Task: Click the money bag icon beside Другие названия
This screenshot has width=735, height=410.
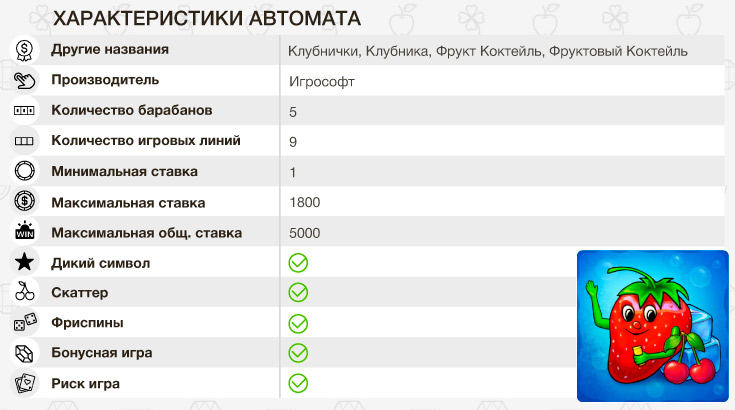Action: point(25,50)
